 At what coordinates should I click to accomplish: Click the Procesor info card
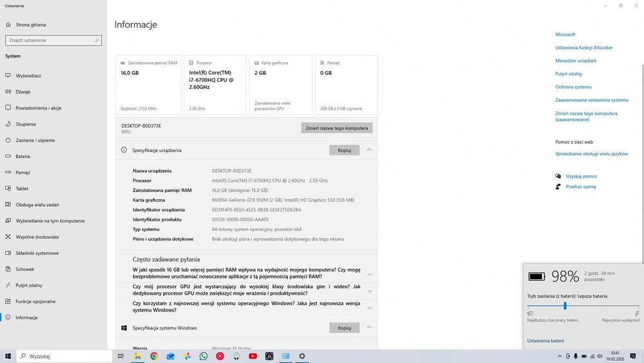tap(215, 85)
